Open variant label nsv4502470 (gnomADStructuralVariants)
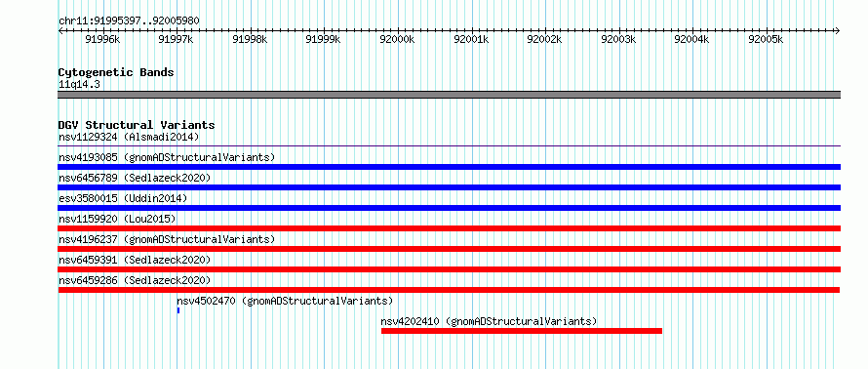868x369 pixels. pyautogui.click(x=285, y=301)
